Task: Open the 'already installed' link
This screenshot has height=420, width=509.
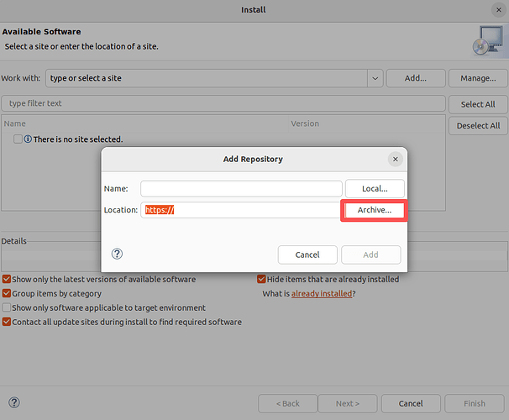Action: (x=322, y=293)
